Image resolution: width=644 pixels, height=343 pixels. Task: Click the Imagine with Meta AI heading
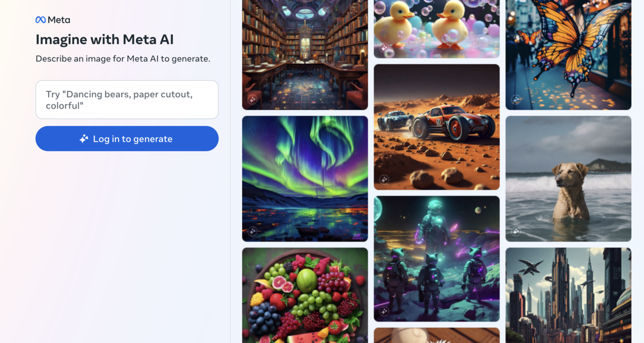point(104,39)
